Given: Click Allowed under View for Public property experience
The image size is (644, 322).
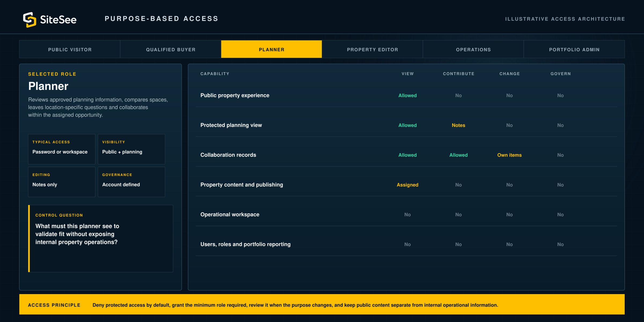Looking at the screenshot, I should (408, 96).
